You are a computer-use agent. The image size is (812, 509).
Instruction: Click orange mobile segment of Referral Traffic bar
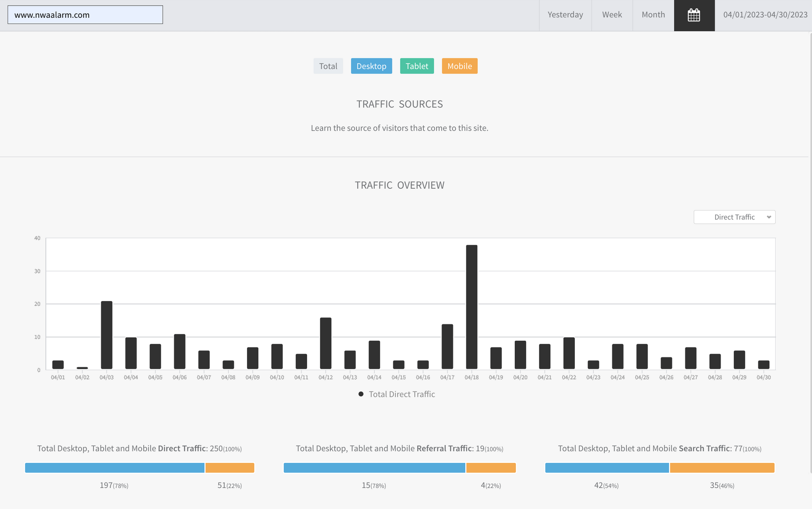(491, 468)
